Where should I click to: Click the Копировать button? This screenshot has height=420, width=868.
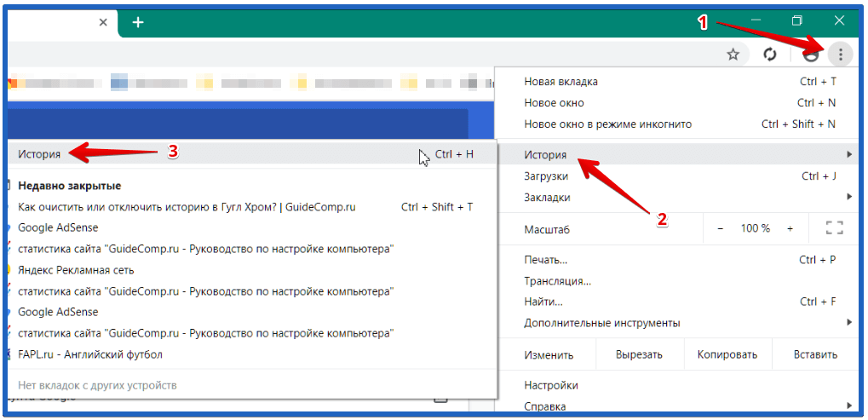[x=727, y=354]
